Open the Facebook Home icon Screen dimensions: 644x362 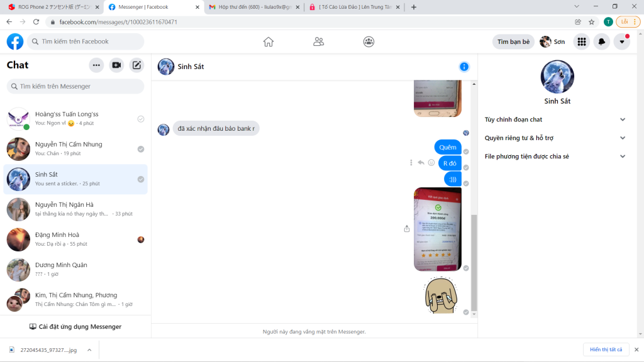(x=268, y=41)
